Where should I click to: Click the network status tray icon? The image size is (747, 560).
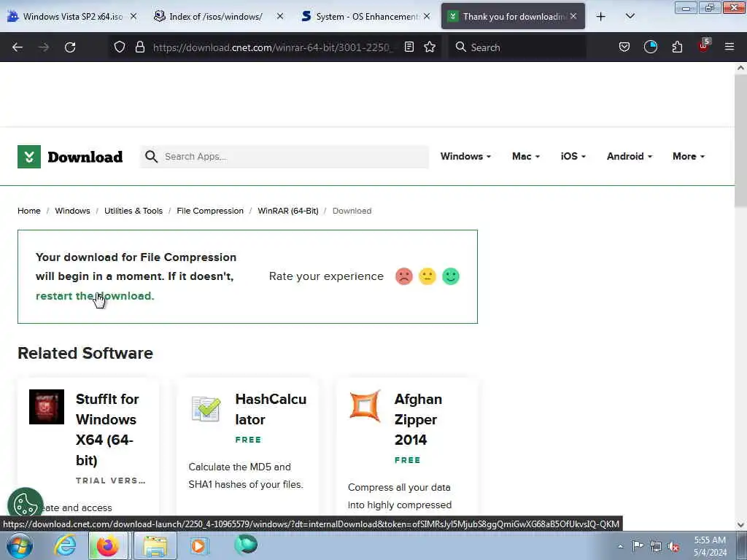point(656,546)
